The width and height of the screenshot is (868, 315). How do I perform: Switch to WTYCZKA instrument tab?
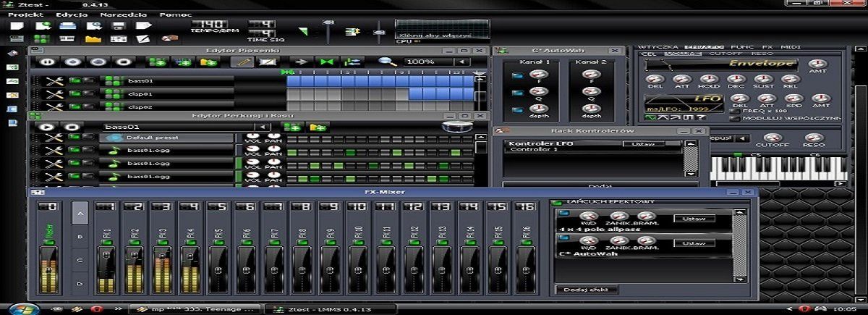coord(658,46)
